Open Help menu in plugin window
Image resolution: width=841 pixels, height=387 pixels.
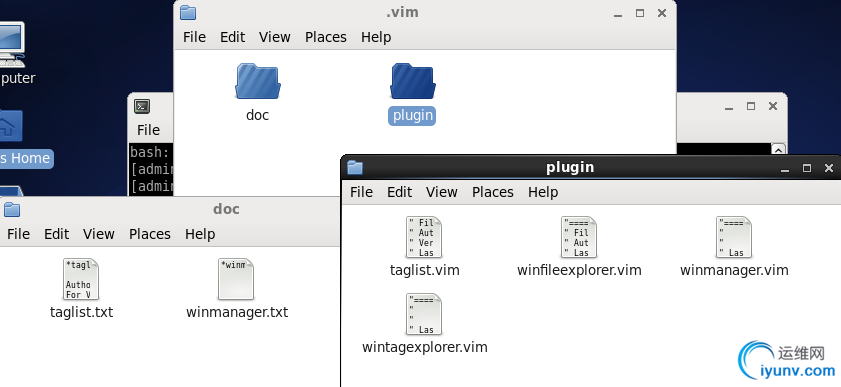tap(543, 192)
